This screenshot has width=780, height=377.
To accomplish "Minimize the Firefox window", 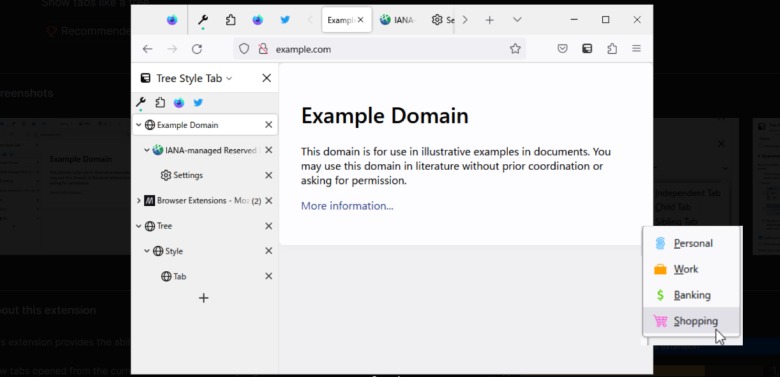I will coord(574,20).
